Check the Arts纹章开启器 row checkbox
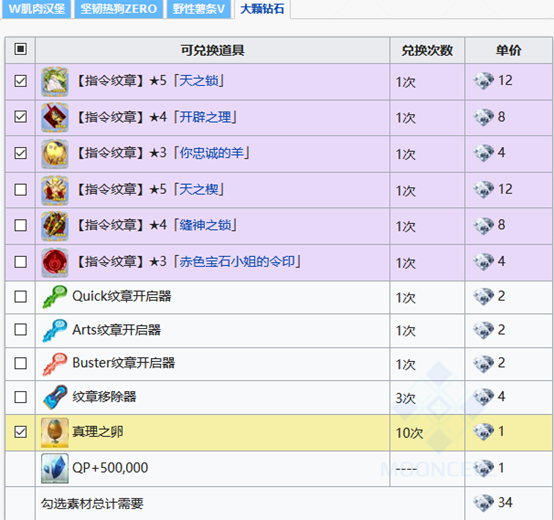This screenshot has height=520, width=554. [x=20, y=330]
